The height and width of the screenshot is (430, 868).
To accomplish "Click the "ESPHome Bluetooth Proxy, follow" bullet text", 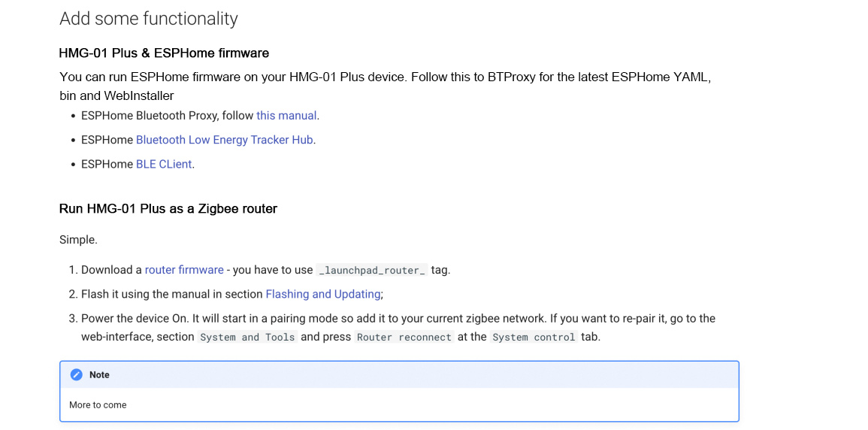I will click(167, 116).
